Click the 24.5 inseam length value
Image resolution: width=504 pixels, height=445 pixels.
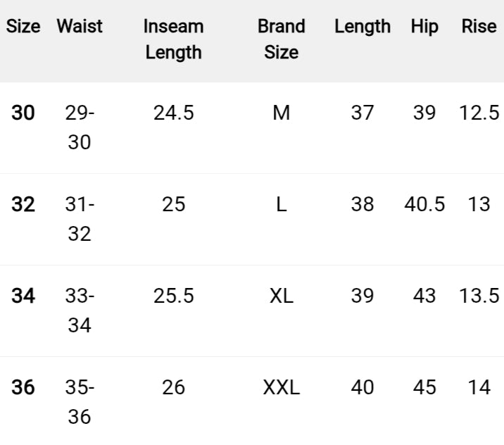coord(174,113)
